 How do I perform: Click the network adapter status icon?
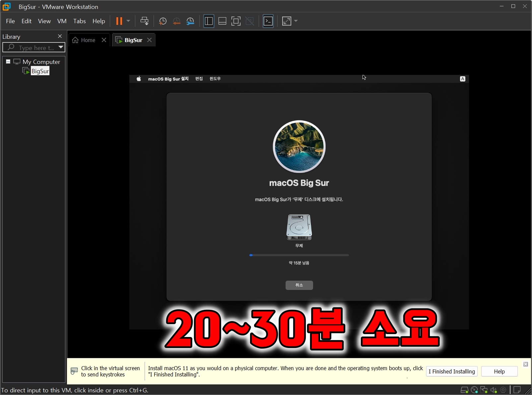click(x=484, y=390)
